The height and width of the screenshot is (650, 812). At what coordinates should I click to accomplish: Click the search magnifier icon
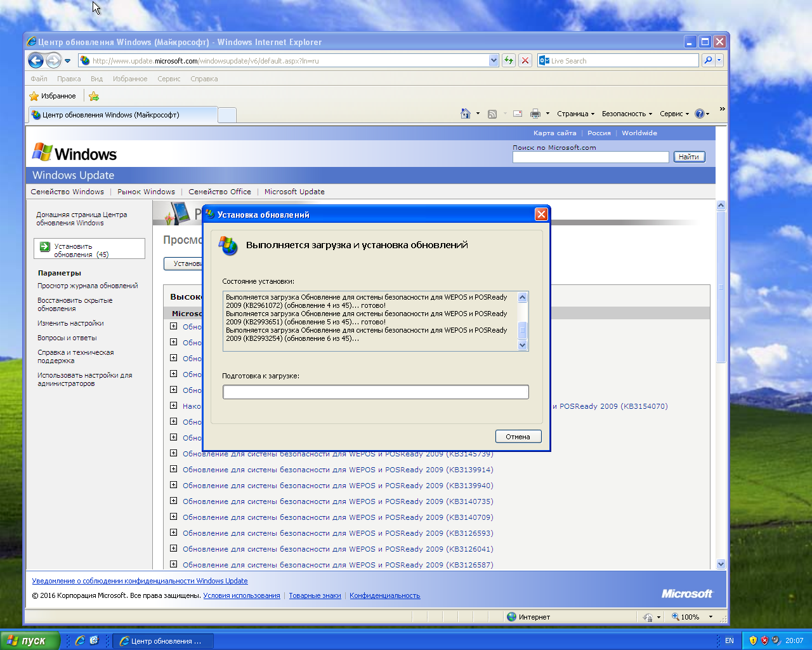(x=708, y=60)
